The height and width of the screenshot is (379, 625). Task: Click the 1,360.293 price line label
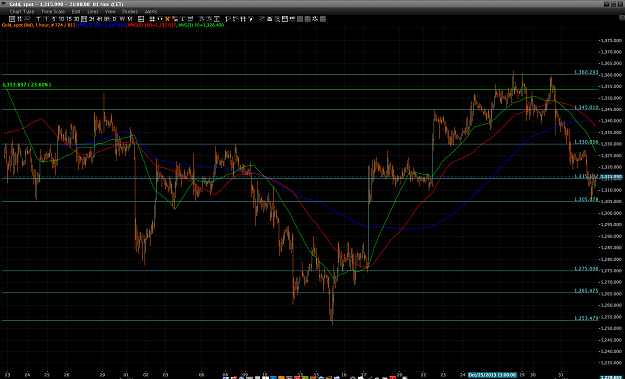click(x=586, y=72)
